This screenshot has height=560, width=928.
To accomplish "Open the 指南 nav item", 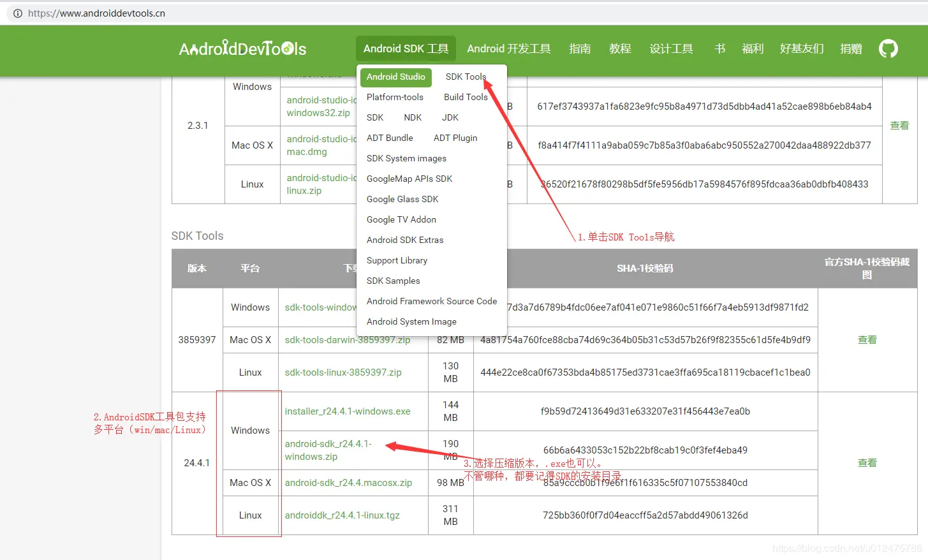I will [580, 48].
